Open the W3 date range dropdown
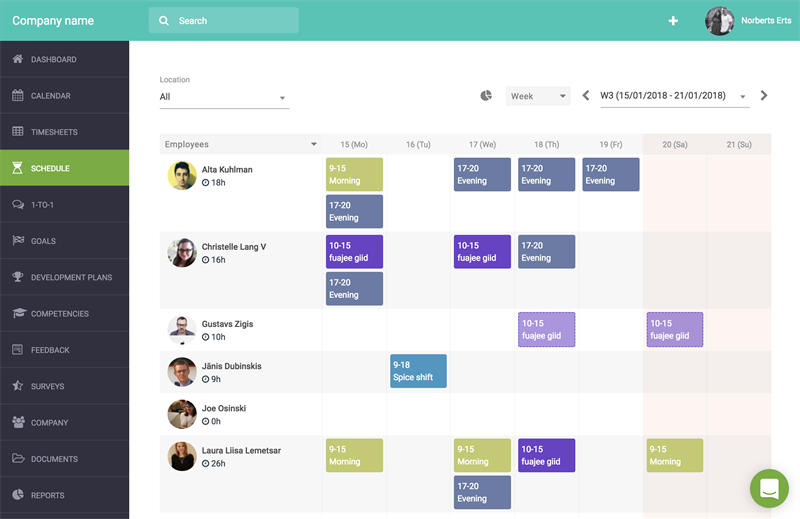The width and height of the screenshot is (800, 519). [x=674, y=96]
